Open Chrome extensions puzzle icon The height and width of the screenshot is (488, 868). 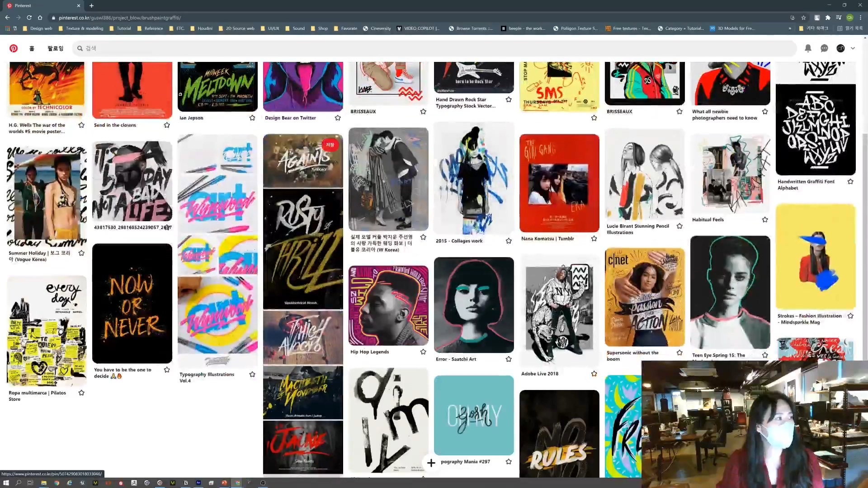click(x=828, y=18)
